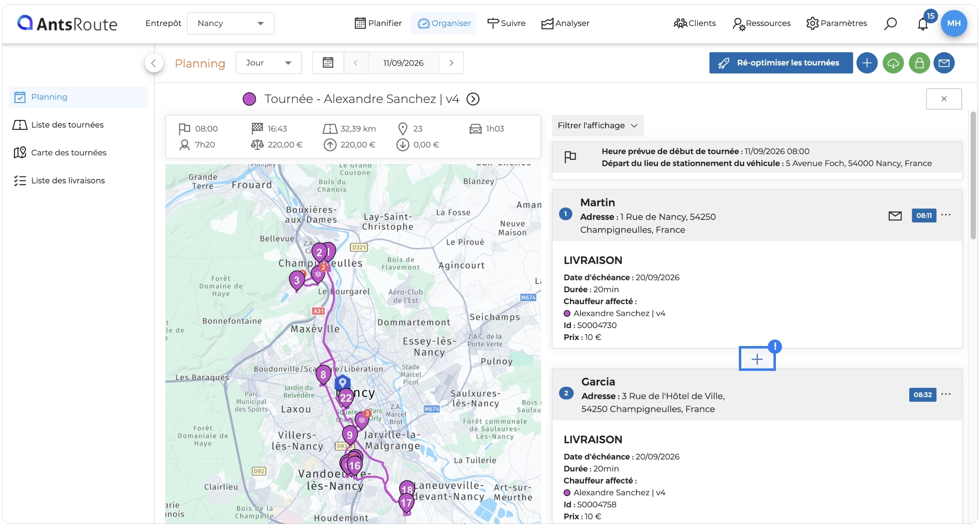Click the blue plus add button
Viewport: 980px width, 527px height.
[x=867, y=63]
